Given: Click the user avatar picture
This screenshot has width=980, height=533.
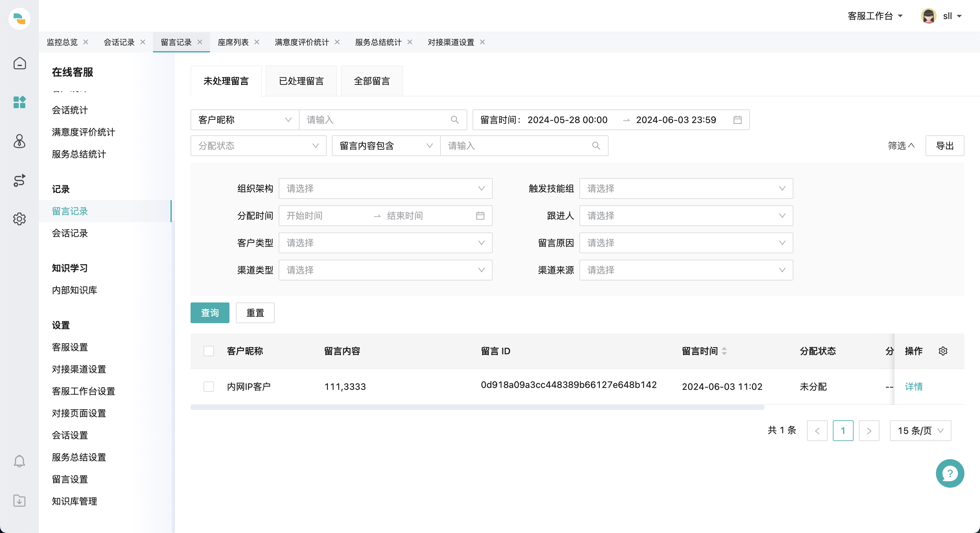Looking at the screenshot, I should (x=929, y=16).
